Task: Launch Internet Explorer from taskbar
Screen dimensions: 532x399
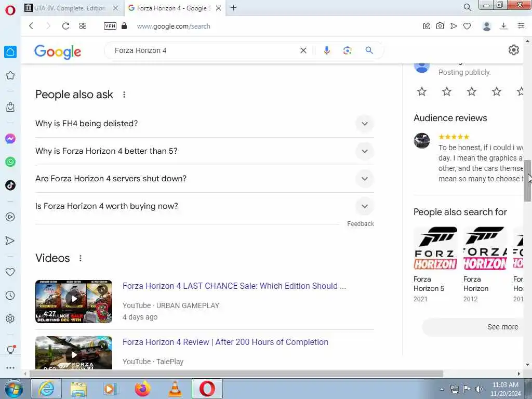Action: [46, 389]
